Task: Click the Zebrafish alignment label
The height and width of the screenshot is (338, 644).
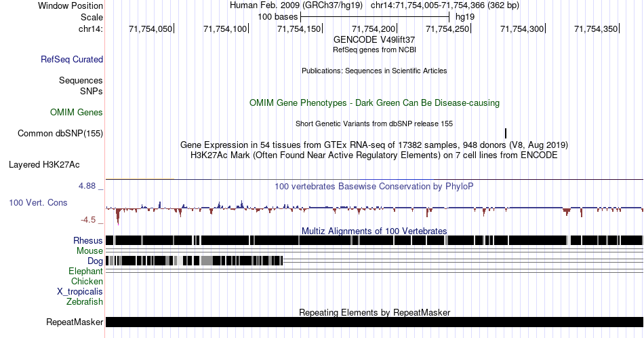Action: click(x=85, y=301)
